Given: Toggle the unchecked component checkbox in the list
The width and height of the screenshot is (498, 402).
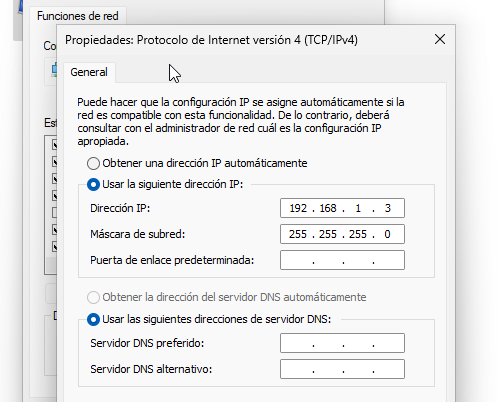Looking at the screenshot, I should pyautogui.click(x=54, y=212).
